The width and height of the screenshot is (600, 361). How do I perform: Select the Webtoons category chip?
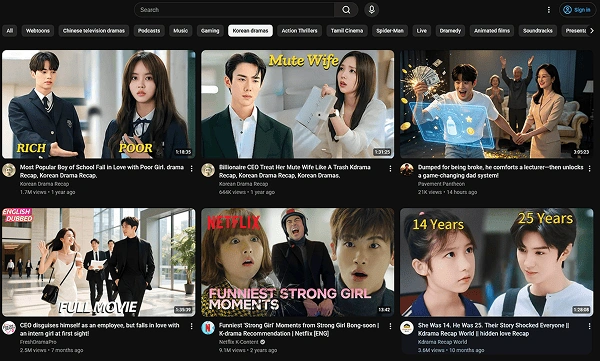tap(38, 31)
